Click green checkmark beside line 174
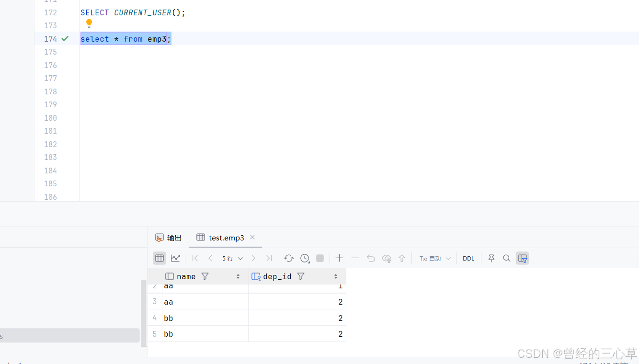Viewport: 639px width, 364px height. pyautogui.click(x=65, y=38)
